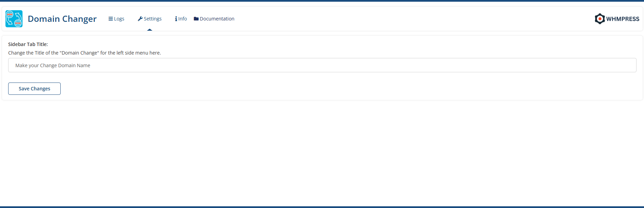Click the WHMPRESS hexagon logo icon
The image size is (644, 208).
600,19
